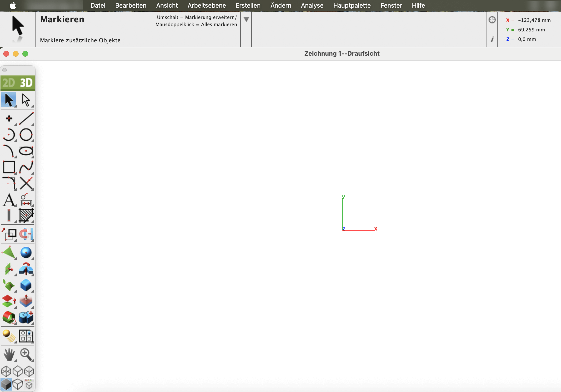This screenshot has height=392, width=561.
Task: Activate the Text tool
Action: 9,200
